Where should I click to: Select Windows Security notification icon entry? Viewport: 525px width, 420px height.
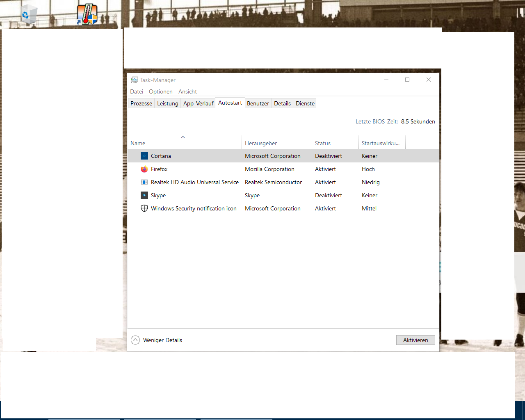[194, 208]
